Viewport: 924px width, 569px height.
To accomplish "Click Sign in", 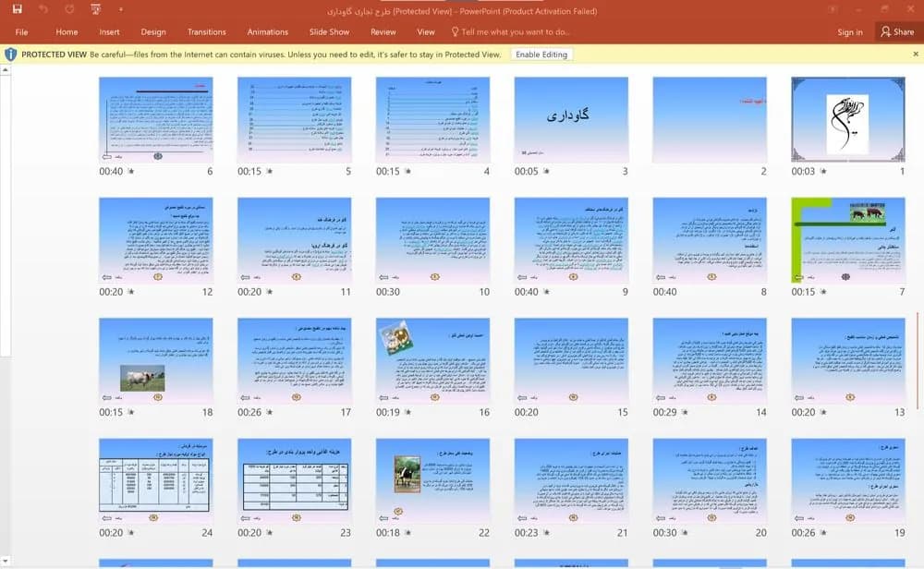I will pos(850,31).
